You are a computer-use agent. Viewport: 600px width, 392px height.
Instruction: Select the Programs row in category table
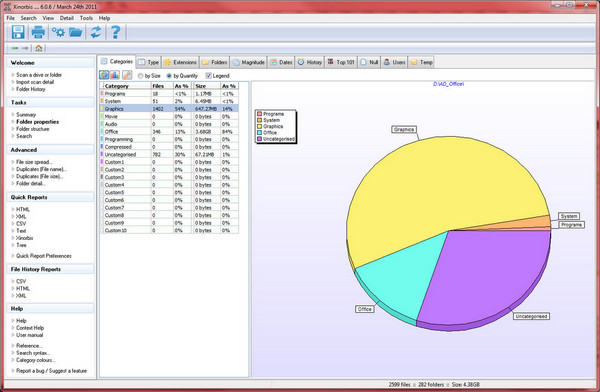tap(169, 93)
